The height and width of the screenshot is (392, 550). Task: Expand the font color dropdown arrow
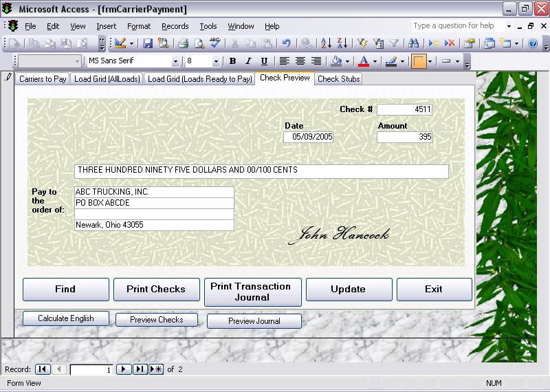(374, 61)
